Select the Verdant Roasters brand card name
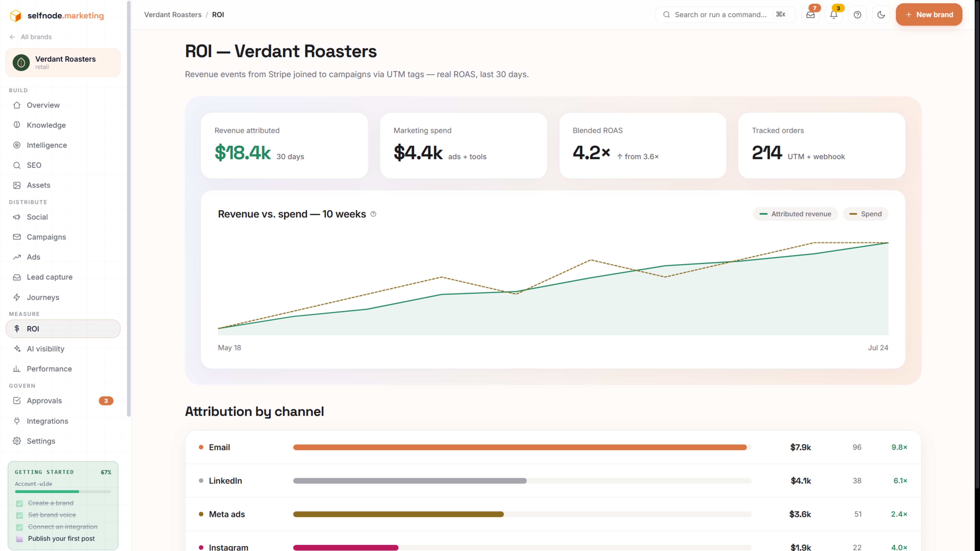 [66, 59]
